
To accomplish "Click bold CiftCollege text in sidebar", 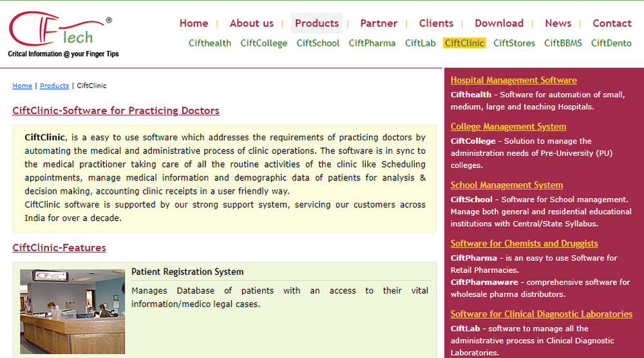I will pyautogui.click(x=473, y=141).
